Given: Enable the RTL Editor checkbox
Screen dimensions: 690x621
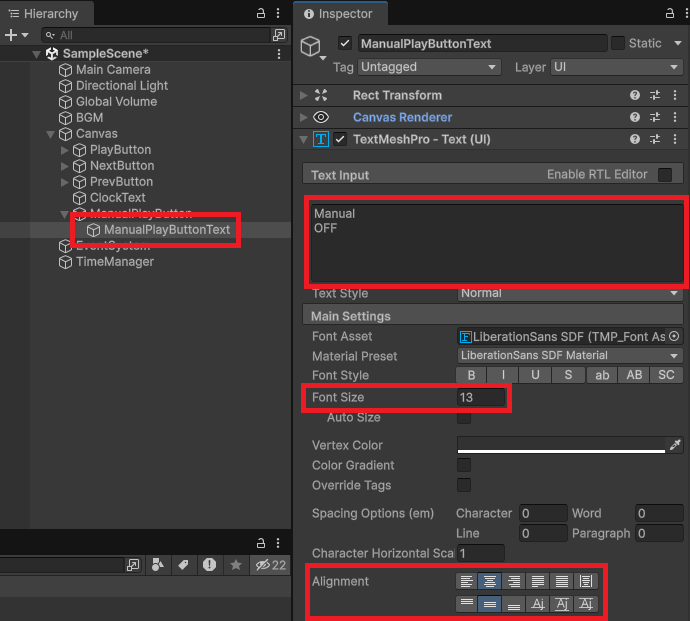Looking at the screenshot, I should 665,175.
